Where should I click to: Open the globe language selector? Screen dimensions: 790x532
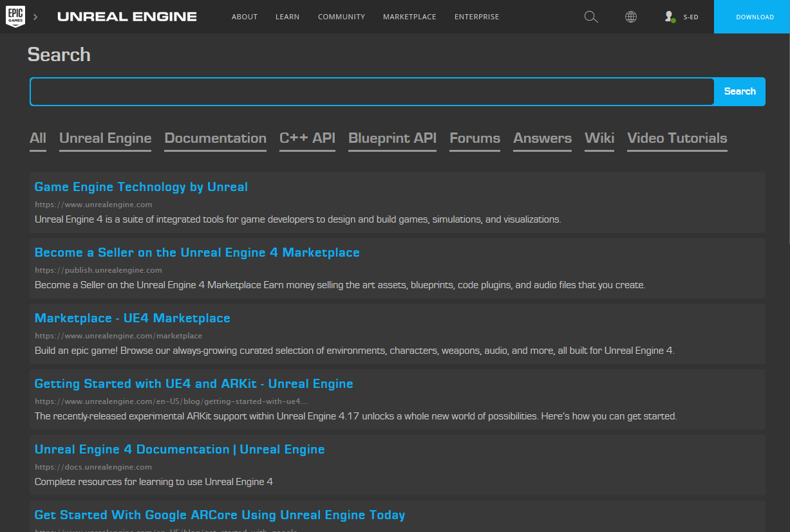point(631,17)
